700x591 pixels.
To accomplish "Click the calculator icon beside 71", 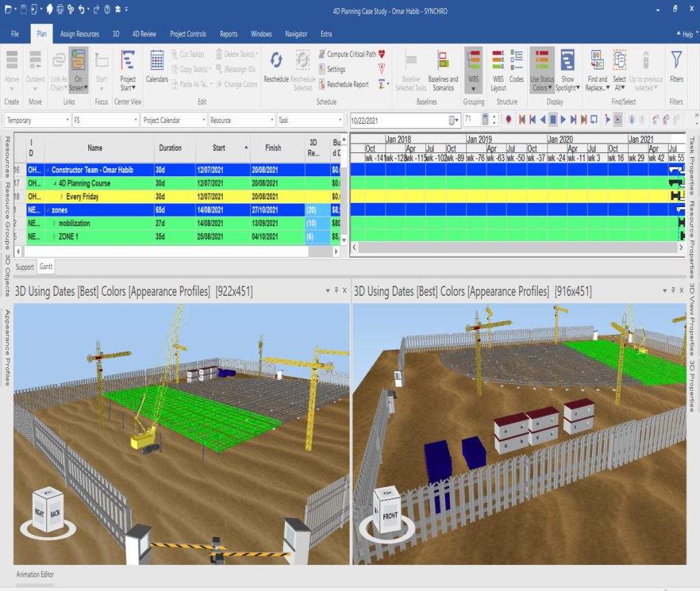I will point(485,120).
